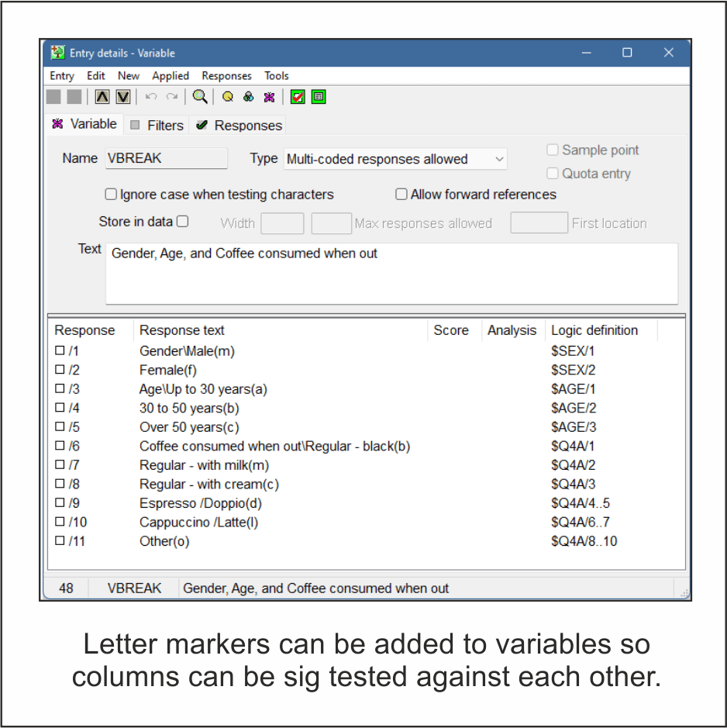
Task: Click the three-circle cluster toolbar icon
Action: click(248, 97)
